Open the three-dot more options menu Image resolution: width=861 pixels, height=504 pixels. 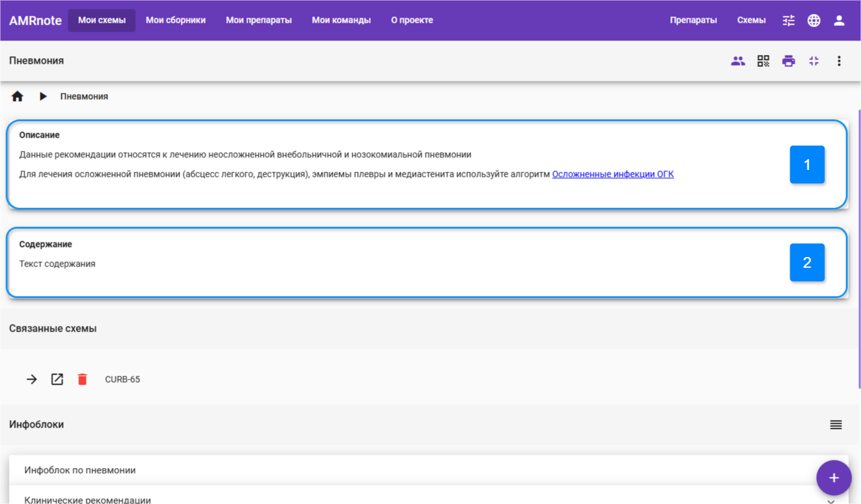coord(839,61)
